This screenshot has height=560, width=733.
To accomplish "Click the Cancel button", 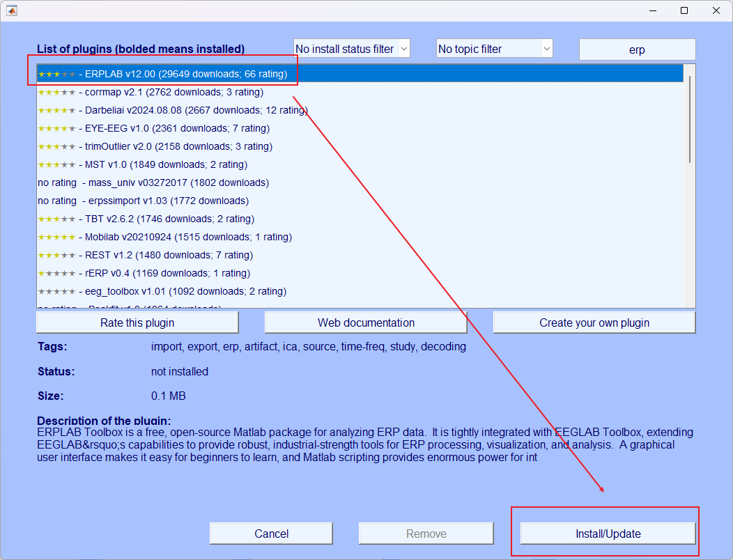I will pyautogui.click(x=271, y=534).
